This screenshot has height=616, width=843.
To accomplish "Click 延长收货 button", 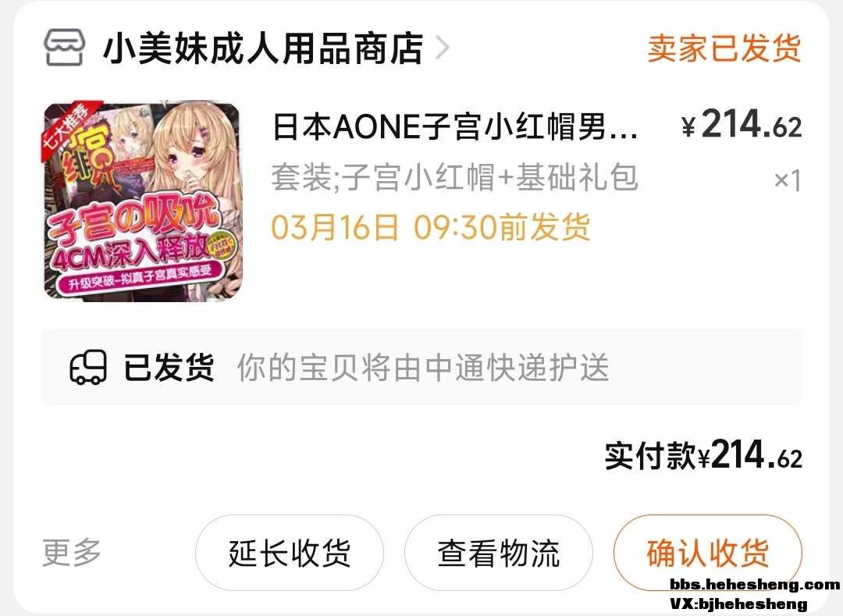I will pos(290,553).
